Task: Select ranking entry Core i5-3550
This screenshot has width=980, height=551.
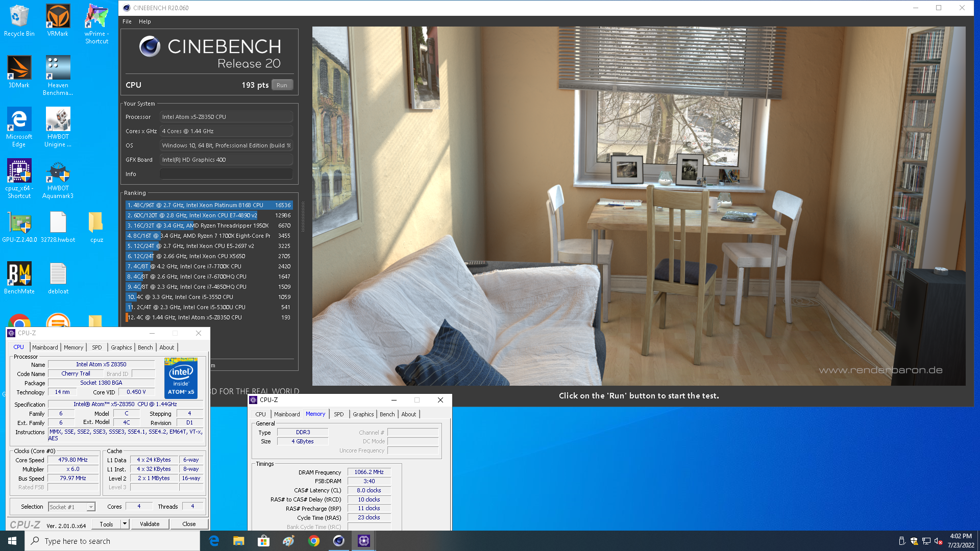Action: click(209, 297)
